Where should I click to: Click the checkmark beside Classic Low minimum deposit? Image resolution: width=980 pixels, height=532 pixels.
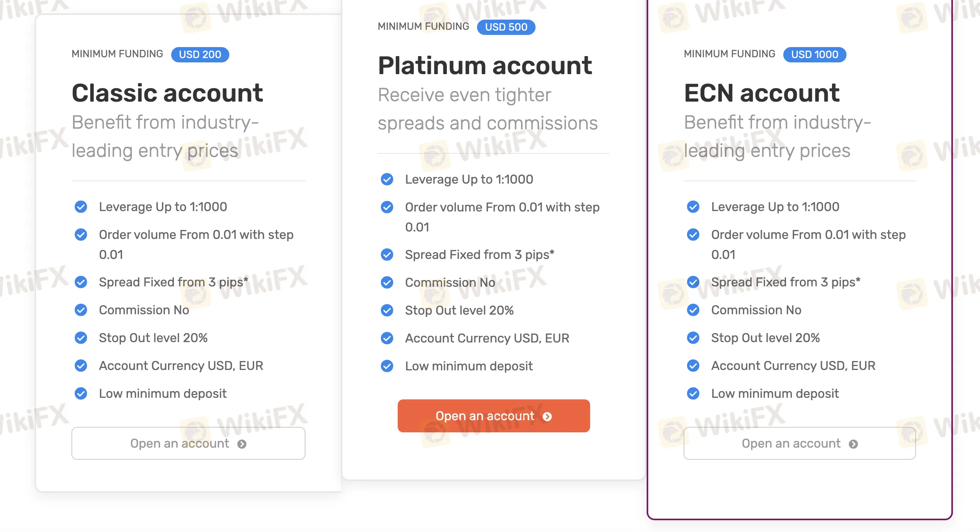pyautogui.click(x=81, y=393)
